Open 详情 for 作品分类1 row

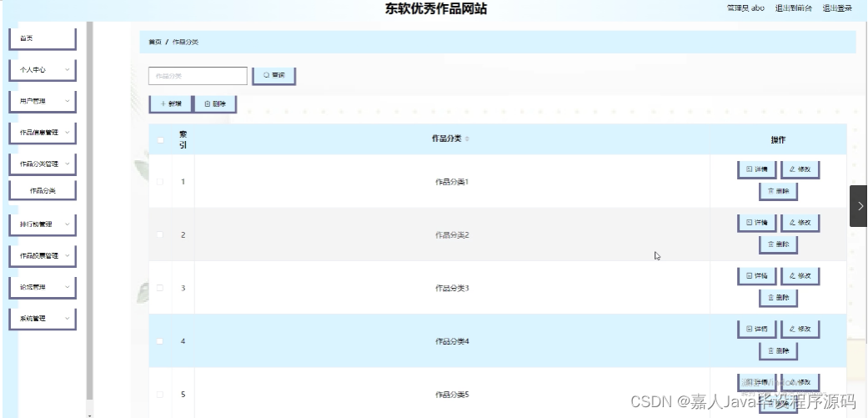coord(757,169)
